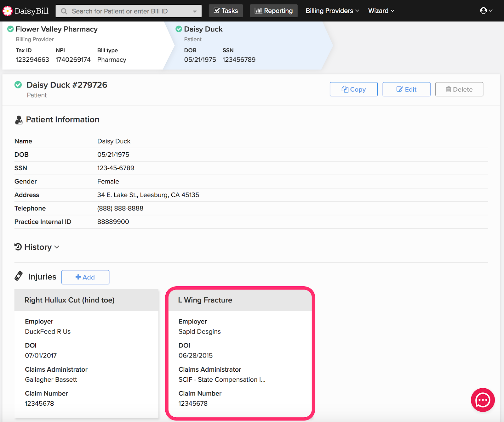
Task: Expand the Billing Providers menu
Action: [332, 11]
